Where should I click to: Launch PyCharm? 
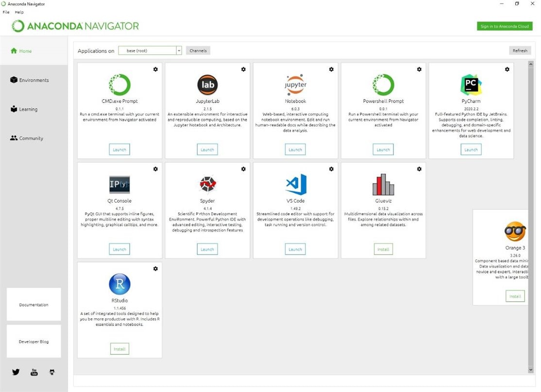point(471,150)
